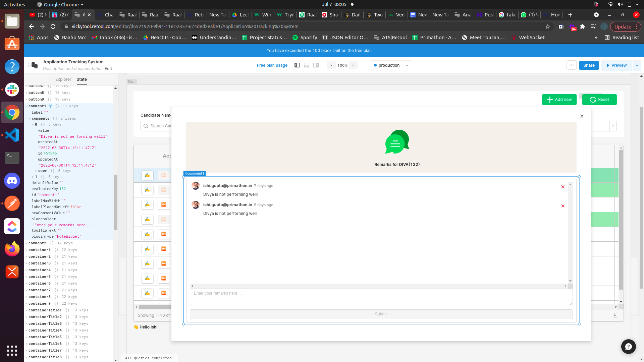Click the Retool logo icon
This screenshot has width=644, height=362.
(35, 65)
